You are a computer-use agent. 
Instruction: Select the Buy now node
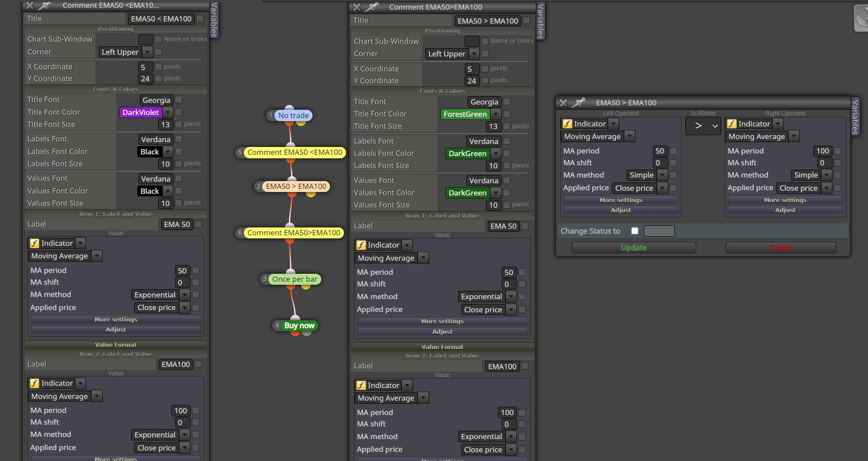tap(299, 325)
